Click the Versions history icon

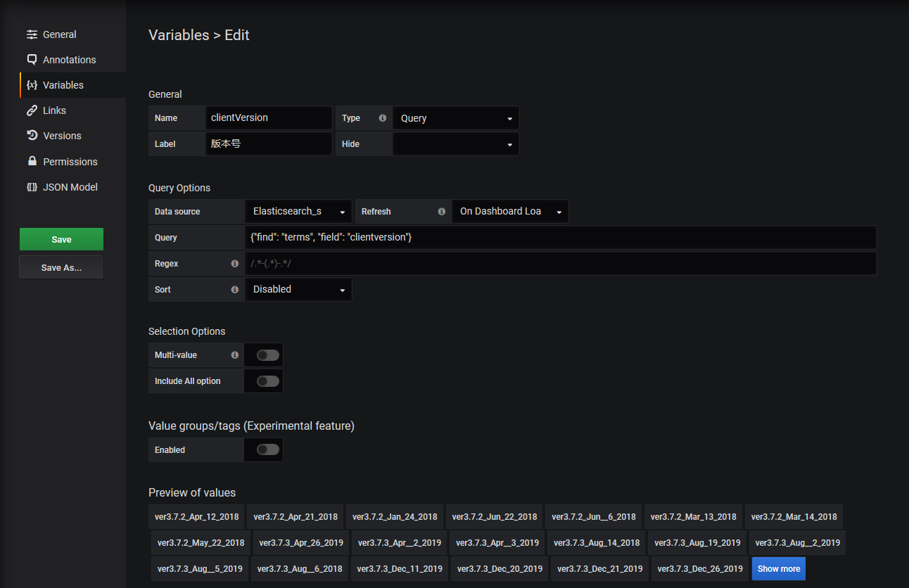click(x=32, y=136)
